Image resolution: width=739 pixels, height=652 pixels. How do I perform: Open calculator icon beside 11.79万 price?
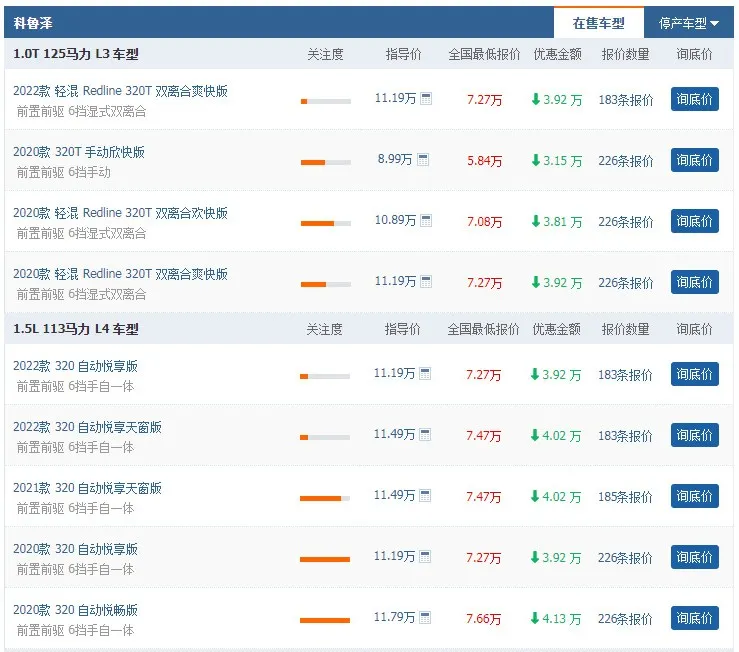(425, 618)
